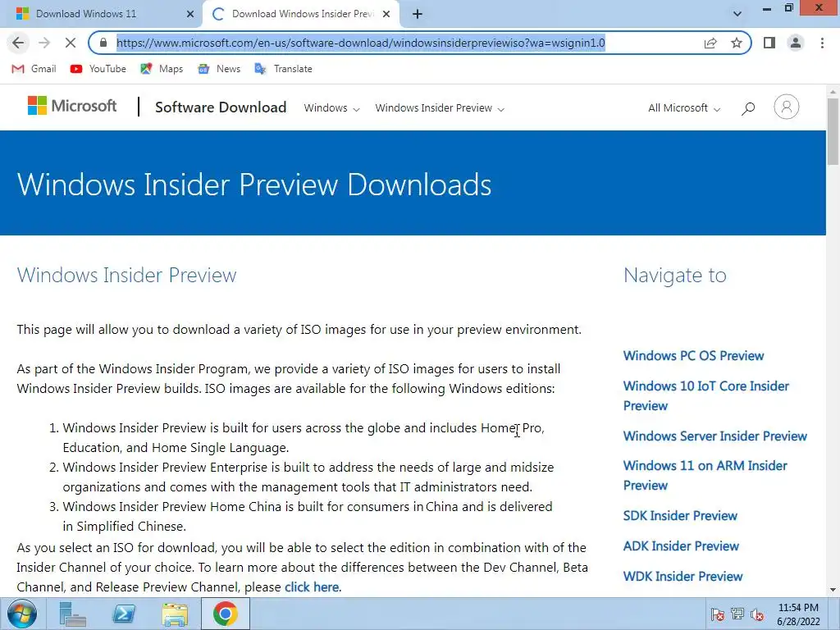Open the Chrome side panel icon

coord(769,43)
